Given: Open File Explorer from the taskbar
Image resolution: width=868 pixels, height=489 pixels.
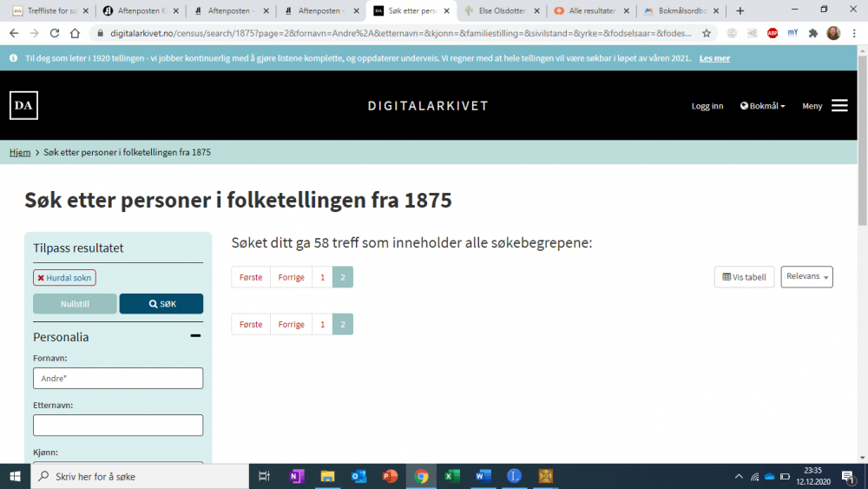Looking at the screenshot, I should point(328,476).
